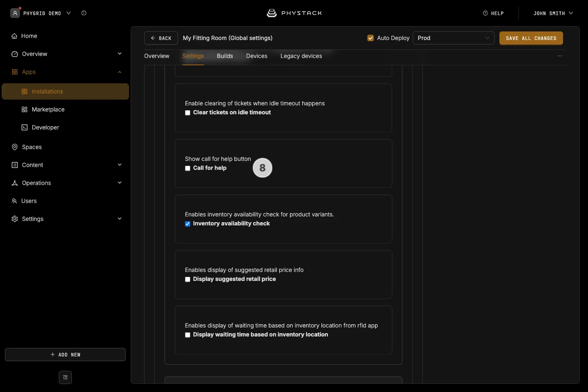Viewport: 588px width, 392px height.
Task: Click the Installations icon
Action: click(24, 91)
